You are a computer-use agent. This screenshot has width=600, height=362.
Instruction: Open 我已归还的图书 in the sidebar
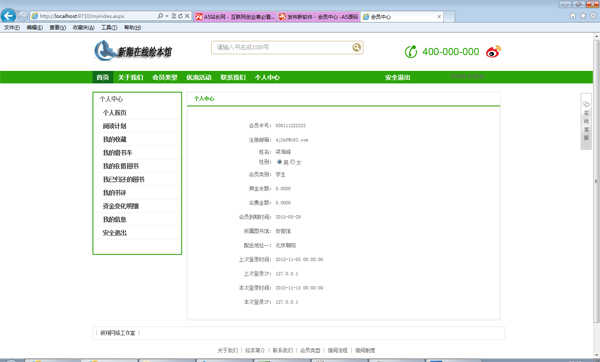pyautogui.click(x=124, y=179)
